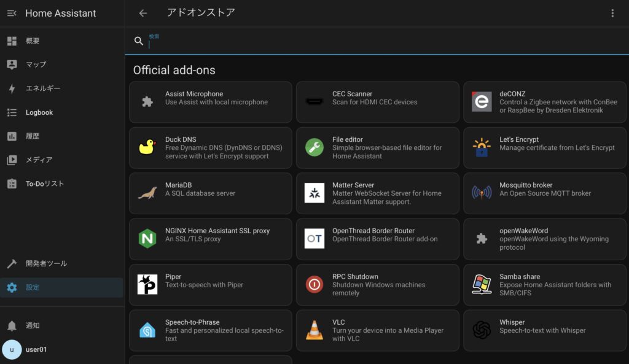The image size is (629, 364).
Task: Open the Let's Encrypt add-on card
Action: 544,147
